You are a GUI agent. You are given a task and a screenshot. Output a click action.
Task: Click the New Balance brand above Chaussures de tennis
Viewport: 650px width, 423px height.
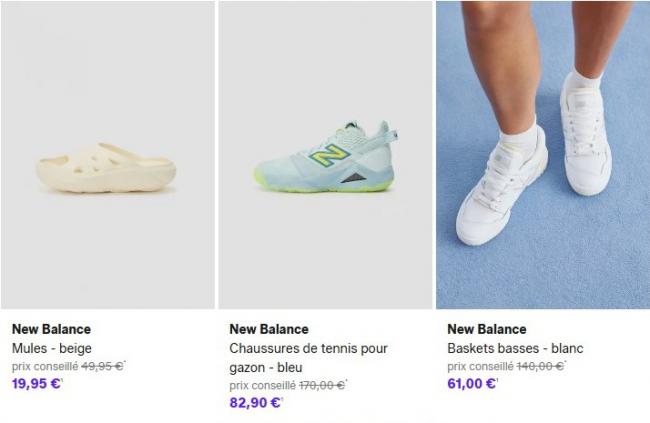pyautogui.click(x=269, y=329)
